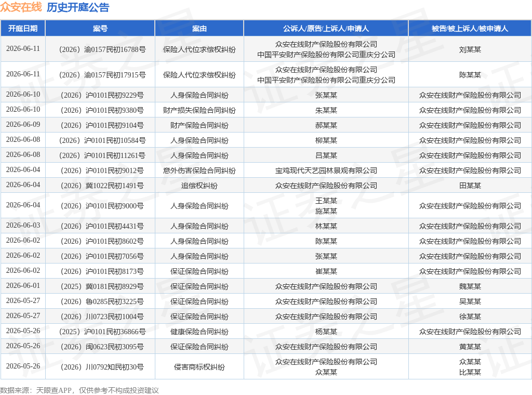
Task: Select case number 闽0623民初3095号
Action: [x=102, y=347]
